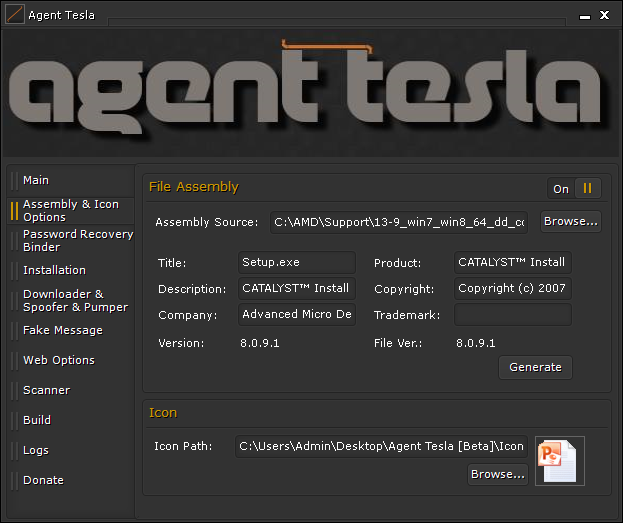Viewport: 623px width, 523px height.
Task: Close the Agent Tesla window
Action: (604, 15)
